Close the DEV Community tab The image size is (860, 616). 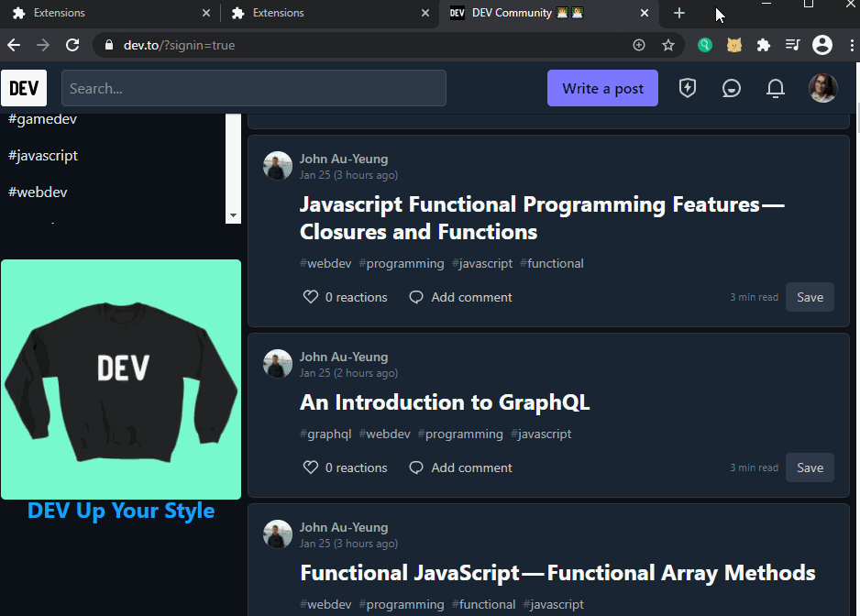[645, 13]
